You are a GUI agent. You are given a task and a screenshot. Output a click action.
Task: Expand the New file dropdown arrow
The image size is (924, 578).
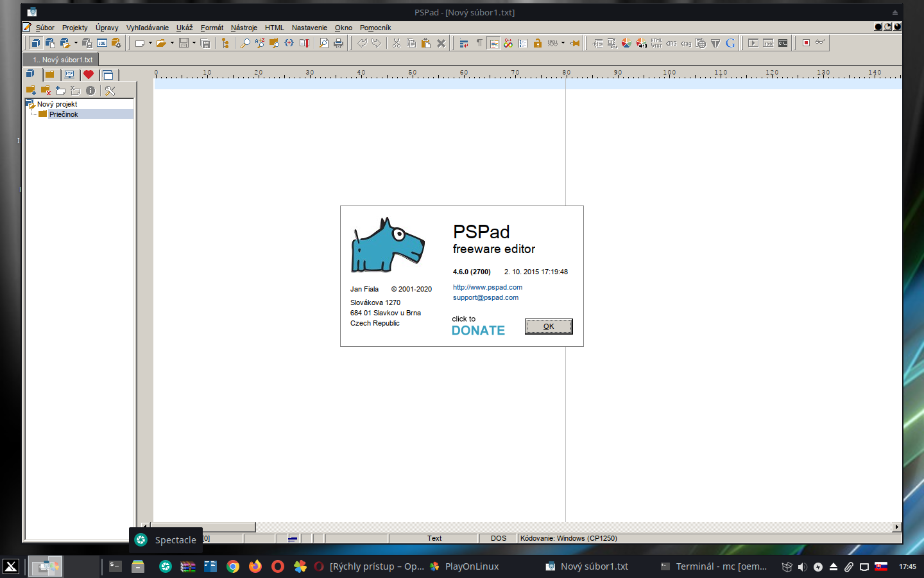point(150,43)
